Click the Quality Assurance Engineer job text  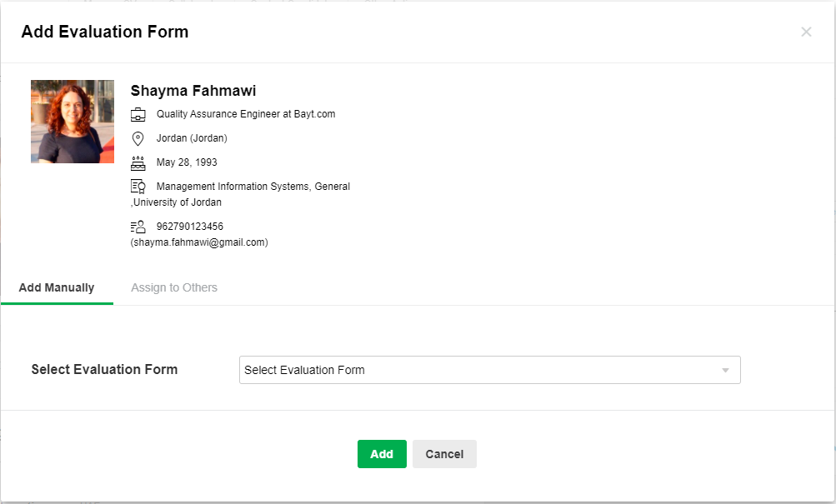(x=246, y=114)
